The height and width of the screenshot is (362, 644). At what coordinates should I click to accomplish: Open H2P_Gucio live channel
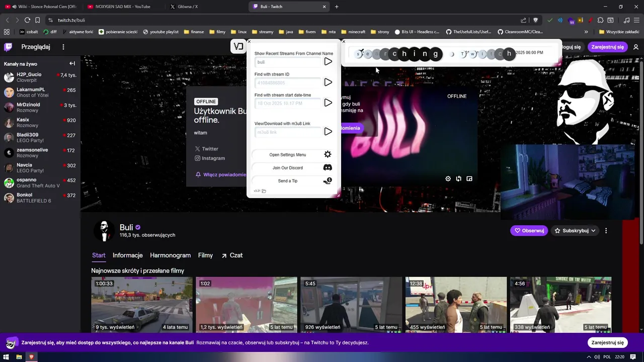pos(40,77)
